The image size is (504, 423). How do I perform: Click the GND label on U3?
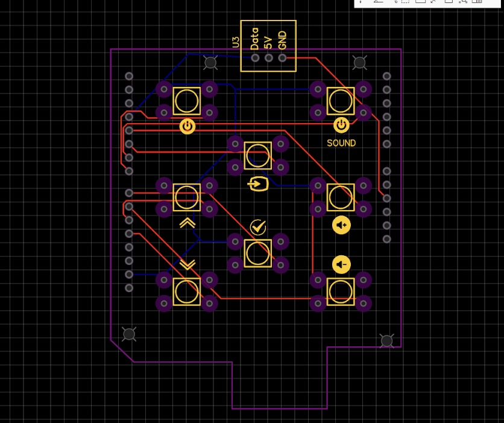pyautogui.click(x=282, y=40)
